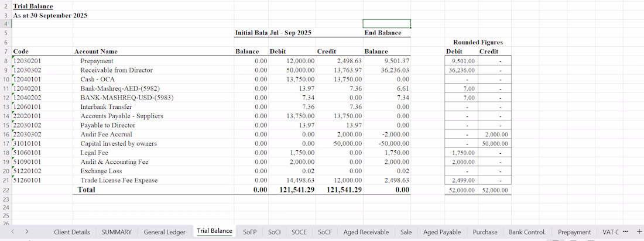Select the SUMMARY sheet tab
The image size is (644, 241).
click(117, 232)
